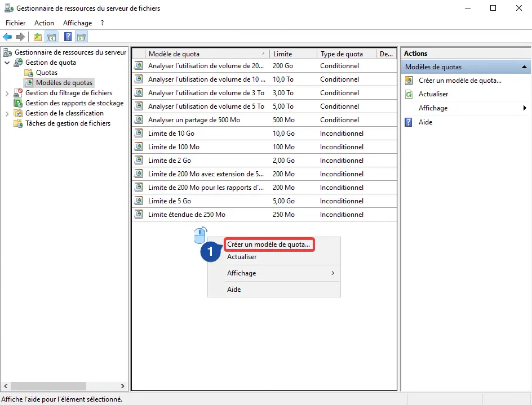Collapse the Modèles de quotas actions section
532x405 pixels.
click(x=523, y=67)
